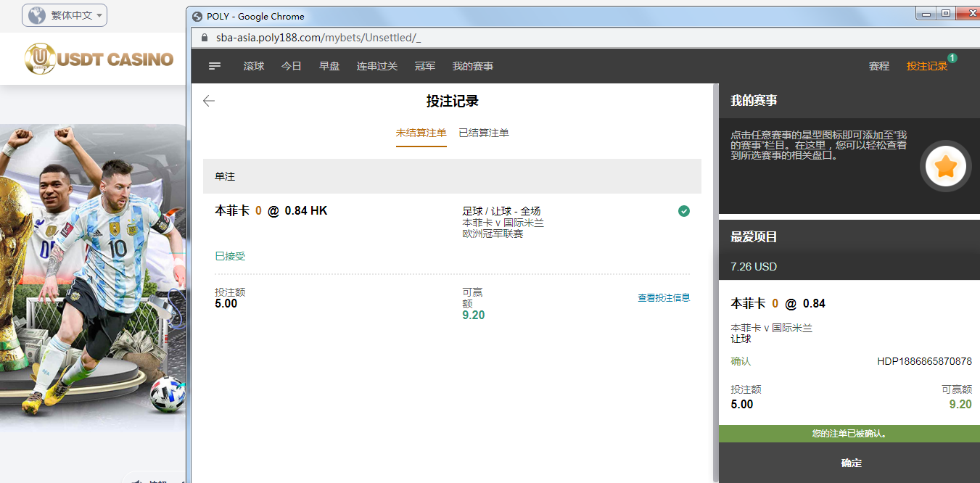
Task: Open 投注记录 in the top bar
Action: pos(927,66)
